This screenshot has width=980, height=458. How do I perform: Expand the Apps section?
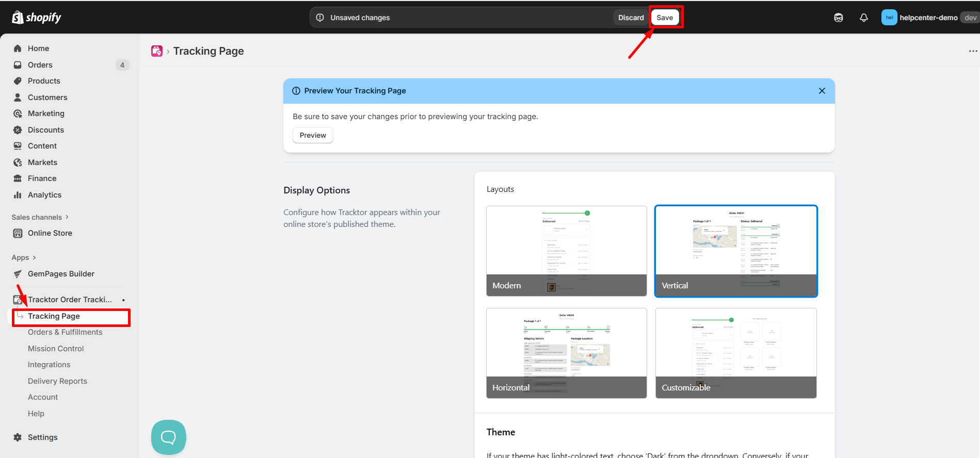coord(24,257)
